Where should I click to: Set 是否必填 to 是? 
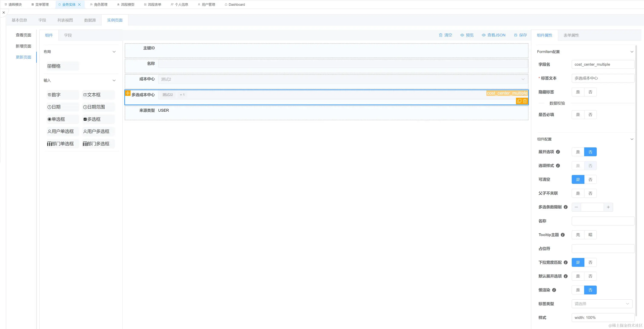pos(578,115)
